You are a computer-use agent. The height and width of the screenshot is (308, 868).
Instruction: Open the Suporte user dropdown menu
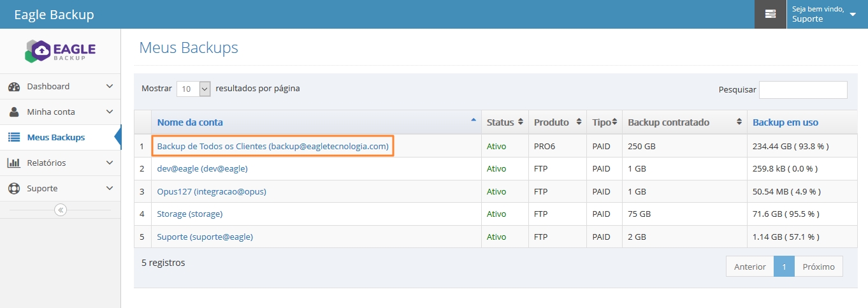827,14
